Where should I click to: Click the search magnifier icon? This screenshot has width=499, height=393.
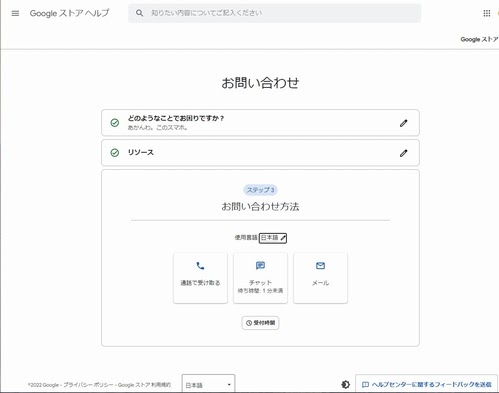point(139,13)
